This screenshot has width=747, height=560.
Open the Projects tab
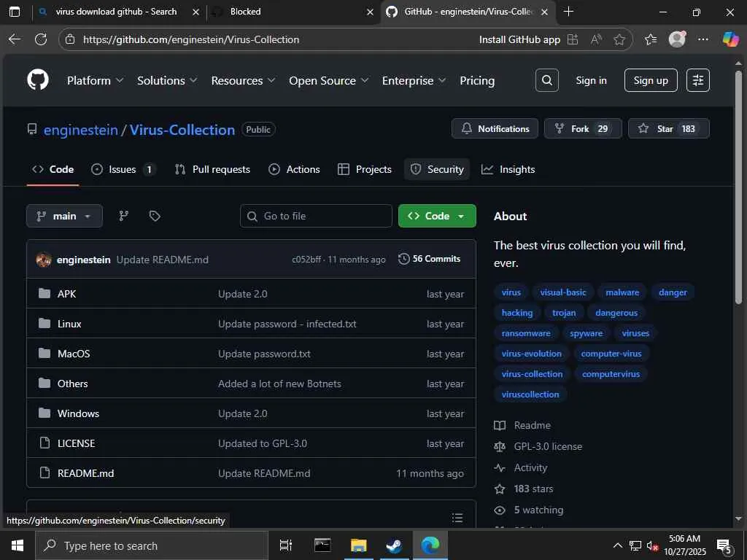(x=365, y=169)
